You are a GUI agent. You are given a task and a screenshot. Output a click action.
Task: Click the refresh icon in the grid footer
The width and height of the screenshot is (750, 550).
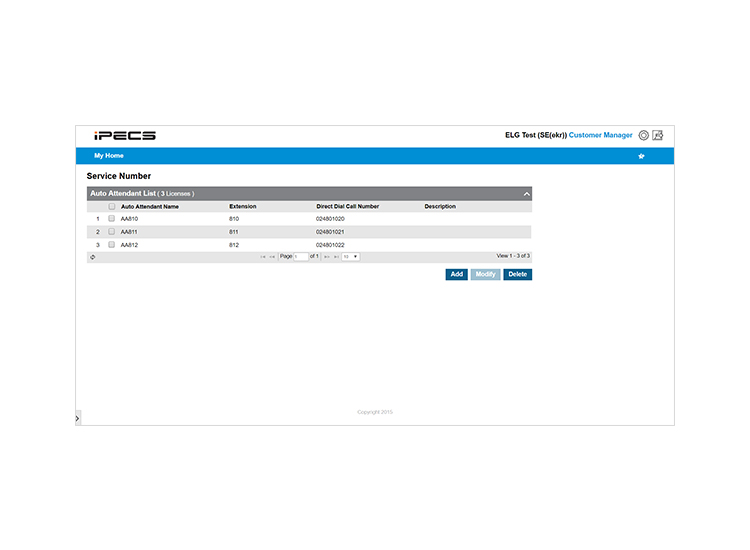tap(93, 257)
